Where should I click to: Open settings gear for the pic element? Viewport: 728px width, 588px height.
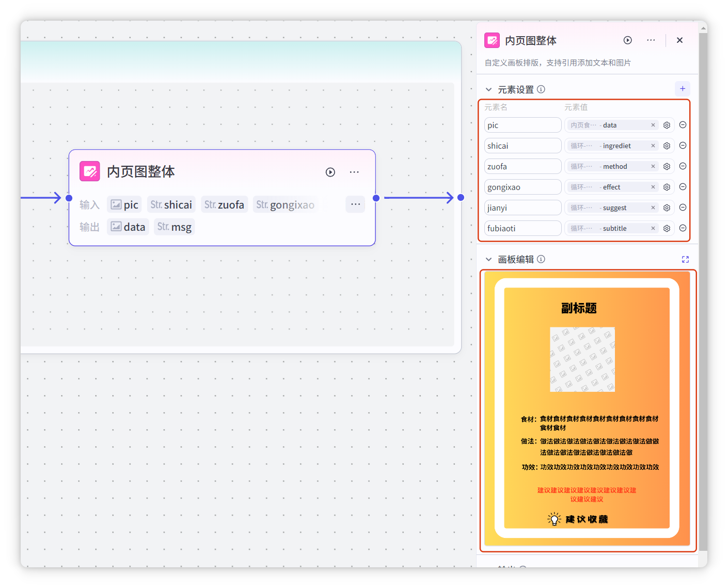[667, 125]
